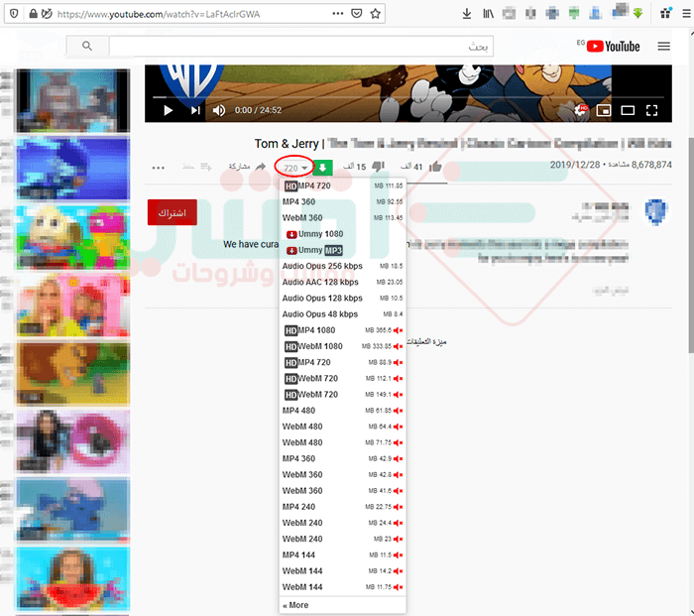Viewport: 694px width, 616px height.
Task: Click the video progress bar
Action: [x=408, y=96]
